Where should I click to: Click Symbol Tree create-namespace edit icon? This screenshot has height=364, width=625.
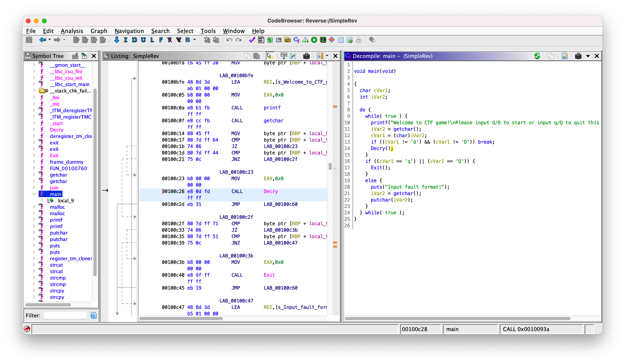coord(75,56)
